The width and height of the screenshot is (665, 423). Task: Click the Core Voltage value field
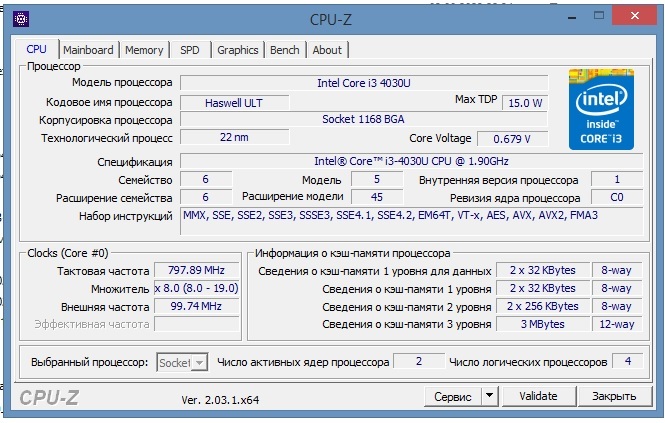512,138
